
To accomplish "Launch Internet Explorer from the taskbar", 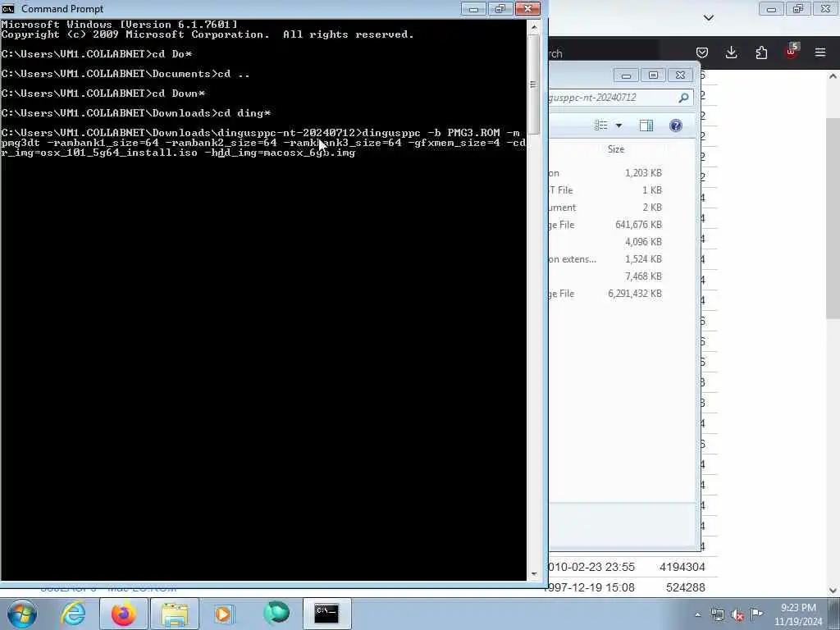I will point(73,614).
